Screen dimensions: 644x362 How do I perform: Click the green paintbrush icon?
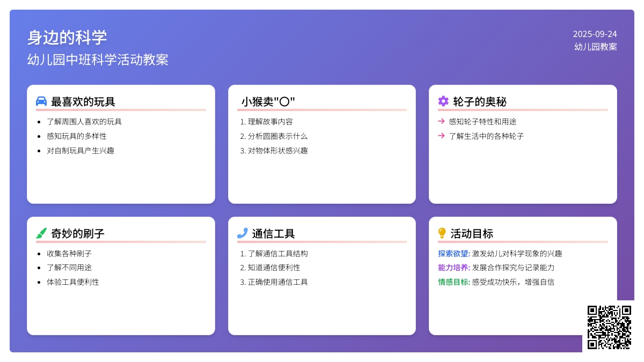pos(41,233)
